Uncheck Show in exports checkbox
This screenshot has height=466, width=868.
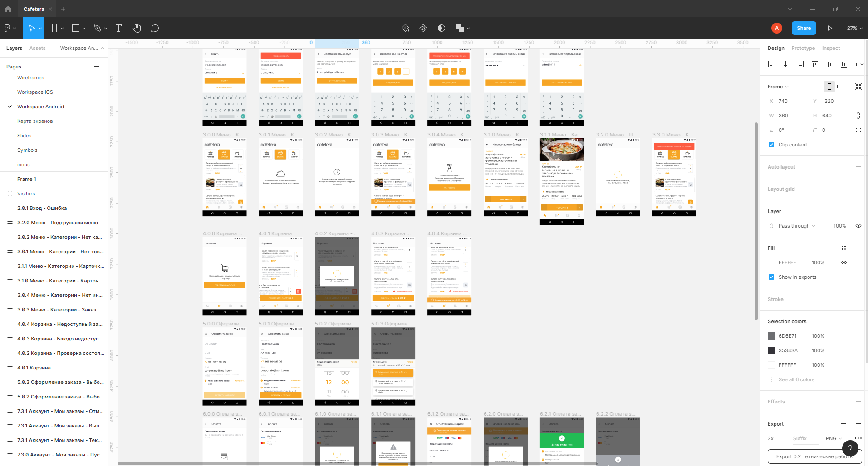pyautogui.click(x=771, y=277)
